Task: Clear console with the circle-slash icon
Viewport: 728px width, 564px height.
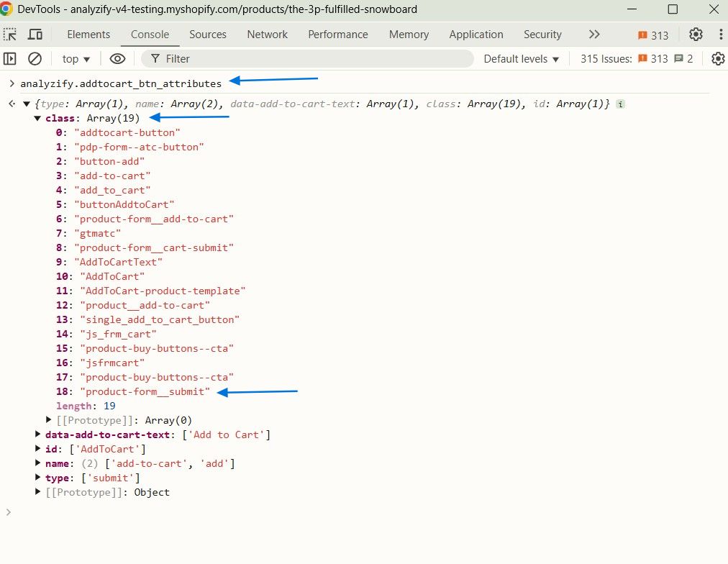Action: [35, 59]
